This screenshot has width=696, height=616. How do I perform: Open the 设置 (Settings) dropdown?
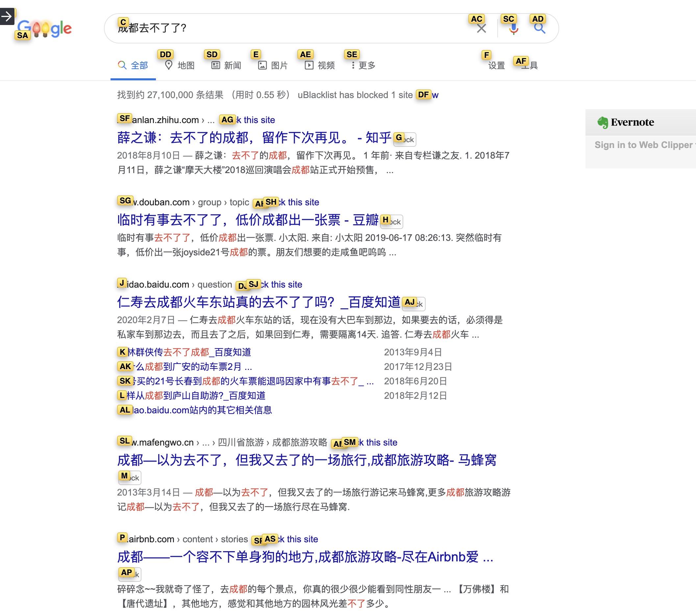(496, 65)
